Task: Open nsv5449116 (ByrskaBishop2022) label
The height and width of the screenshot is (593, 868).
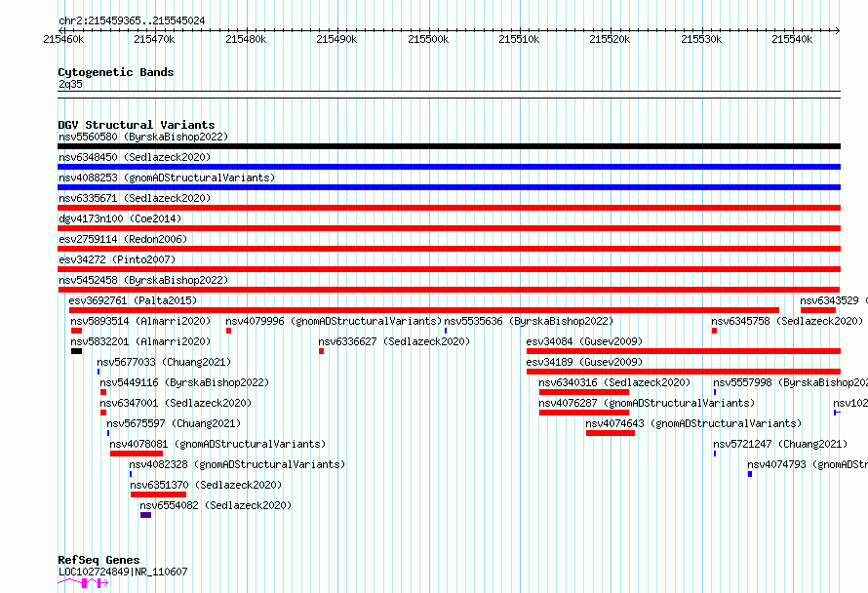Action: [184, 382]
